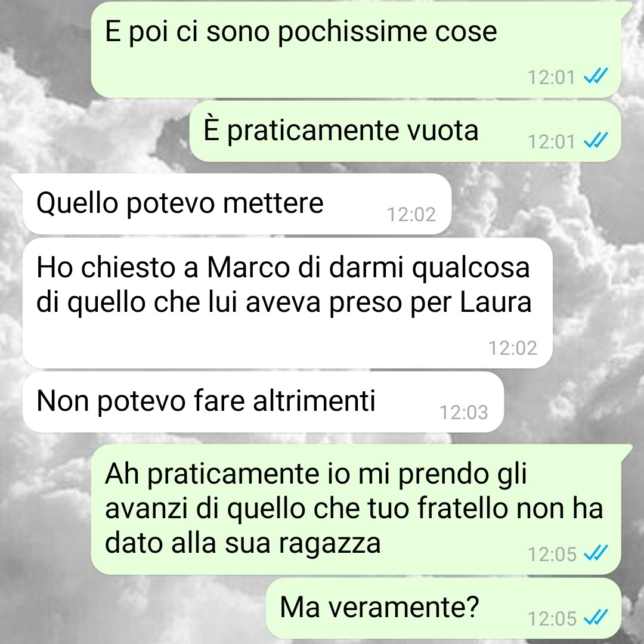Image resolution: width=644 pixels, height=644 pixels.
Task: Tap the read receipt ticks on 'E poi ci sono pochissime cose'
Action: (x=596, y=76)
